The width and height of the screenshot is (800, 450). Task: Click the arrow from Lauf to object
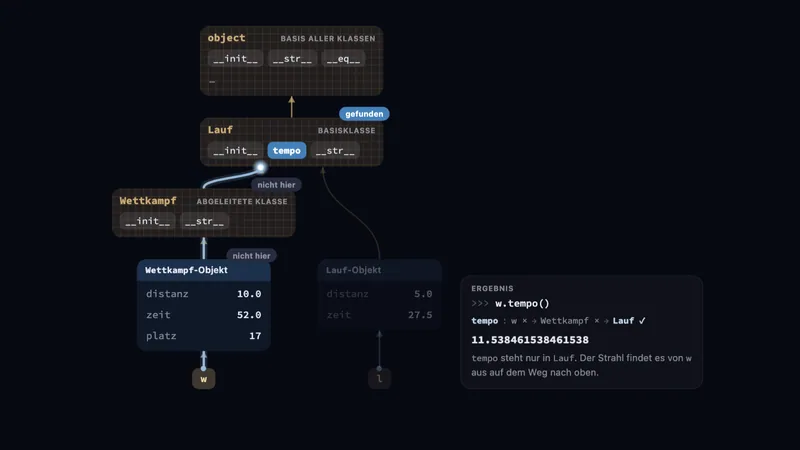pos(291,107)
